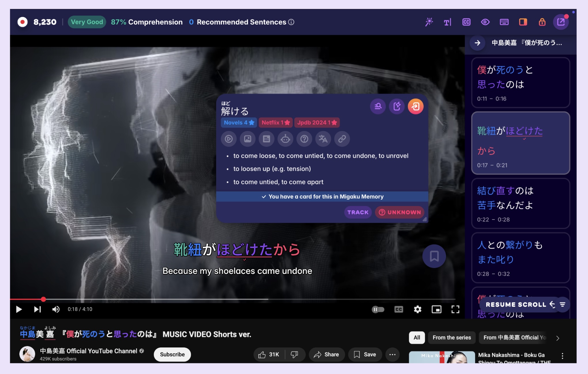Click the magic wand icon in the toolbar
This screenshot has width=588, height=374.
click(429, 22)
